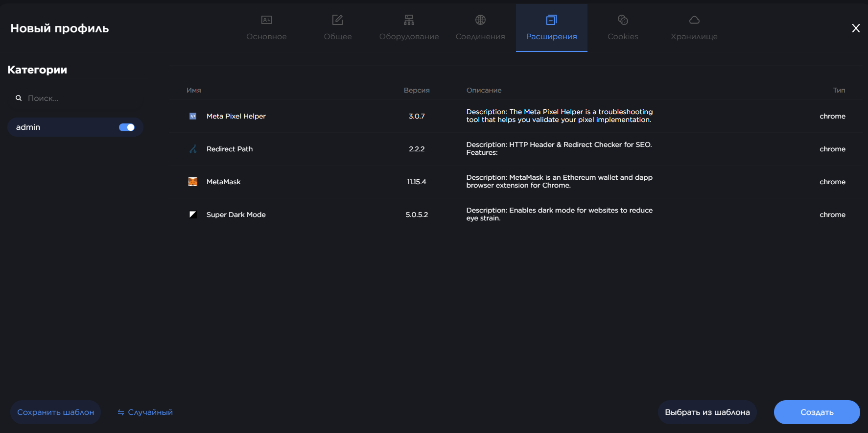The width and height of the screenshot is (868, 433).
Task: Click the Поиск category search field
Action: pyautogui.click(x=78, y=98)
